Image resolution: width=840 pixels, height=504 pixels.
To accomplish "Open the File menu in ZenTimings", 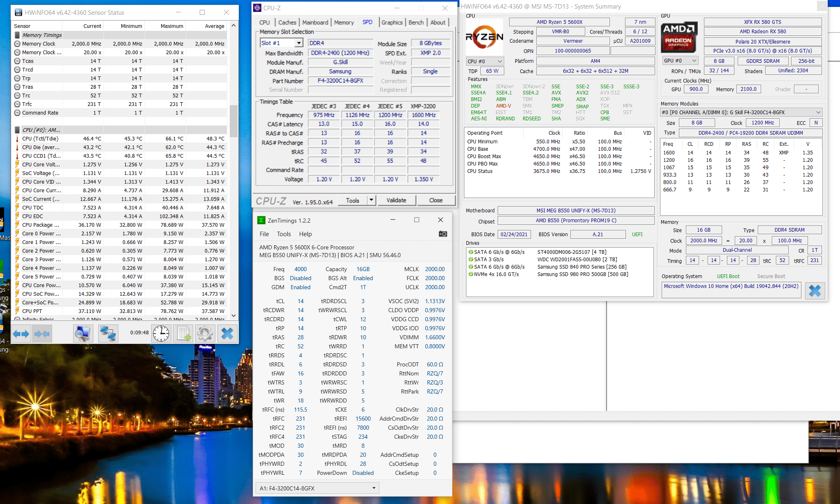I will pyautogui.click(x=264, y=234).
